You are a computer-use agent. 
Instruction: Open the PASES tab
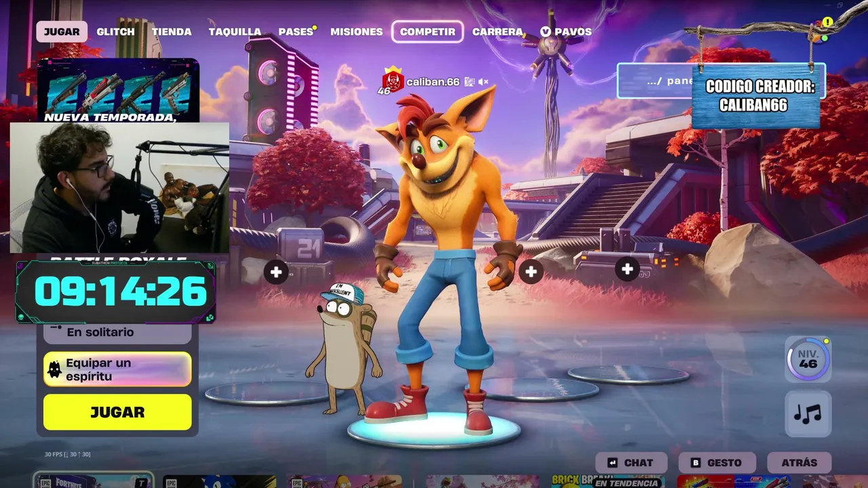coord(296,32)
